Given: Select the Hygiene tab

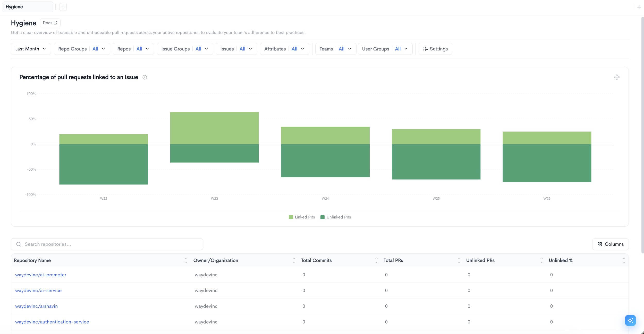Looking at the screenshot, I should pyautogui.click(x=28, y=7).
